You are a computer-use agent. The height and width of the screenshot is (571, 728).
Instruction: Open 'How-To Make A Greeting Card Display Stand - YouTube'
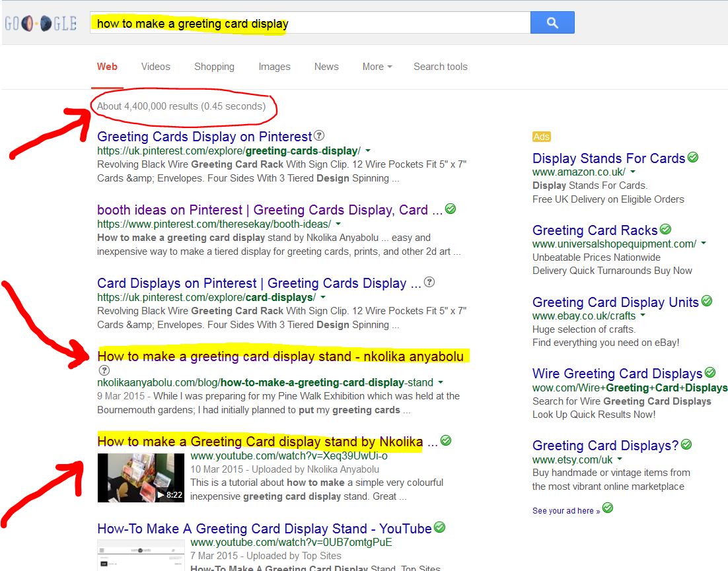point(264,529)
